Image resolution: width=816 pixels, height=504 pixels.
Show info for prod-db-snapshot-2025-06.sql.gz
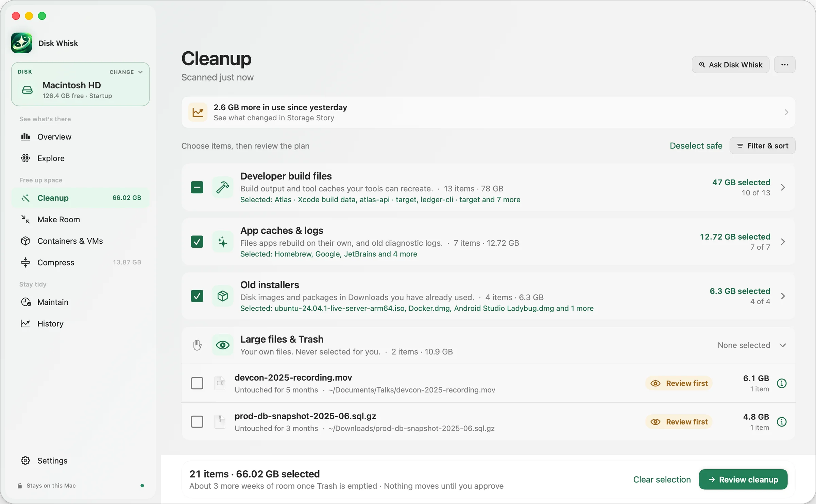click(782, 422)
